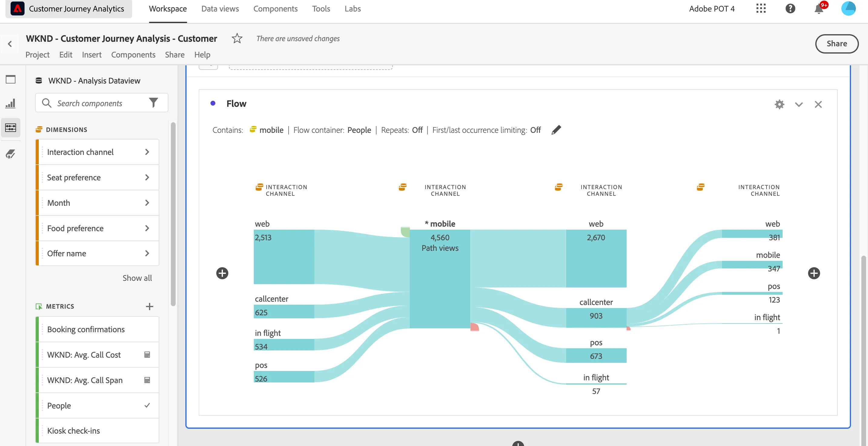Click the web 2,513 flow node

pos(284,257)
